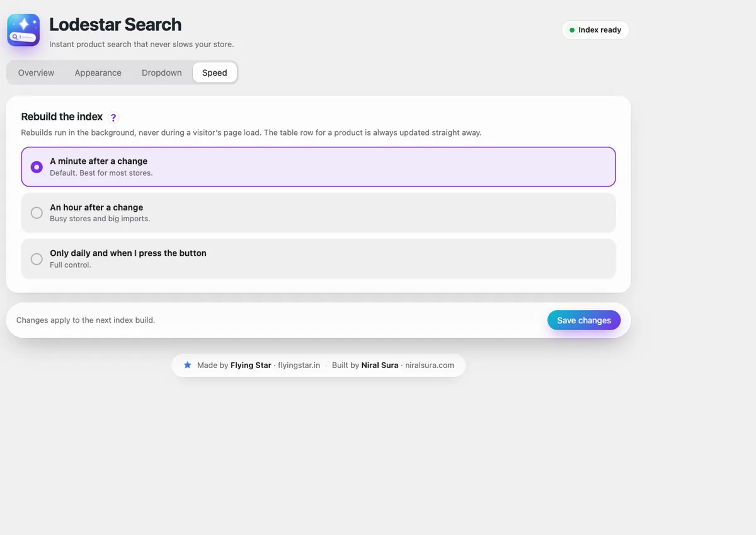Image resolution: width=756 pixels, height=535 pixels.
Task: Select the A minute after a change radio
Action: pos(37,167)
